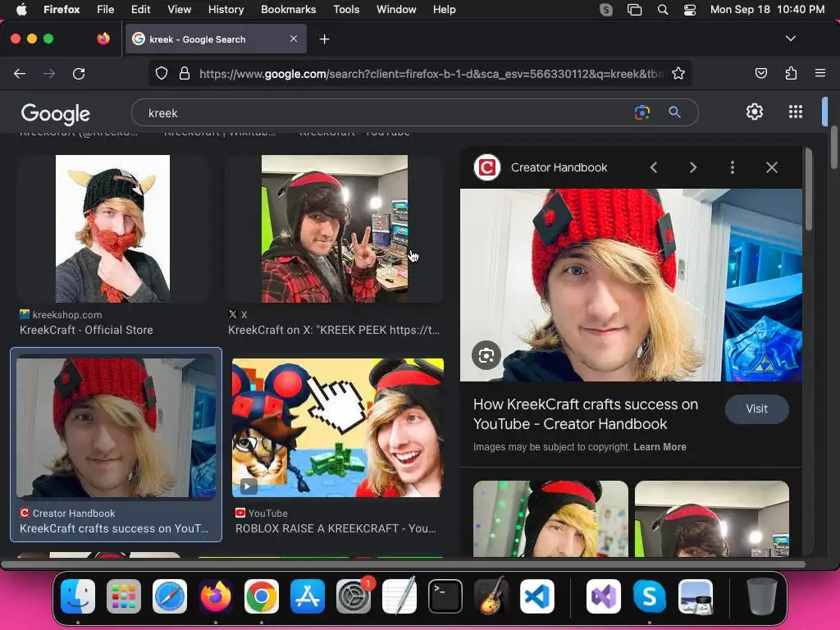
Task: Open the KreekCraft on X result title
Action: pos(334,330)
